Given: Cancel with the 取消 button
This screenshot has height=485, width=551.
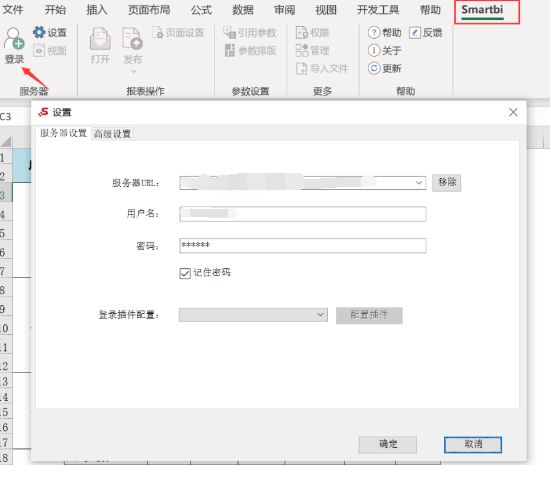Looking at the screenshot, I should point(473,445).
